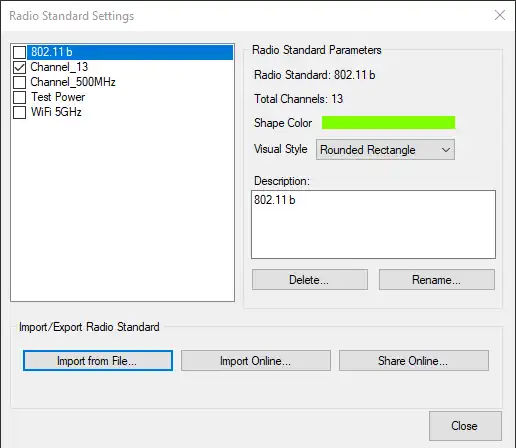Uncheck the Channel_13 checkbox

(x=19, y=67)
